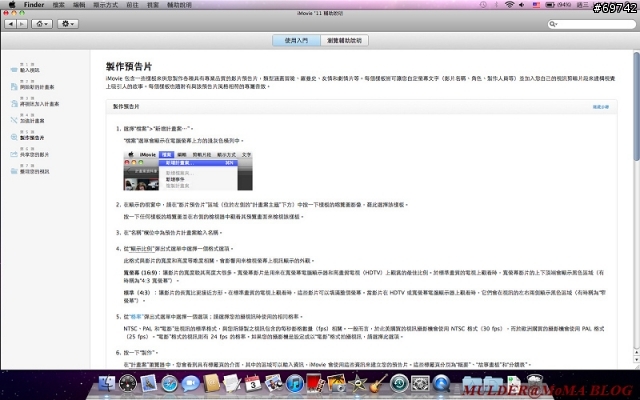Click the volume menu bar icon
Image resolution: width=640 pixels, height=400 pixels.
coord(522,5)
